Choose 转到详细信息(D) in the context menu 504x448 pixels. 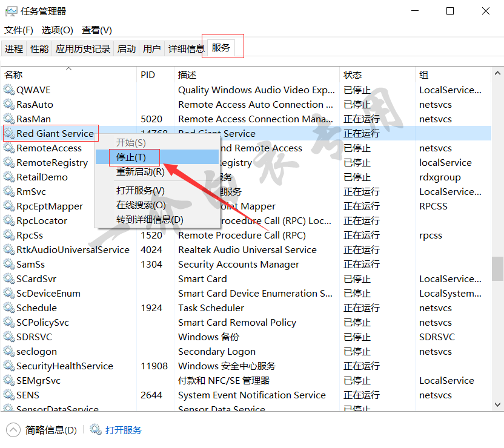(x=150, y=220)
